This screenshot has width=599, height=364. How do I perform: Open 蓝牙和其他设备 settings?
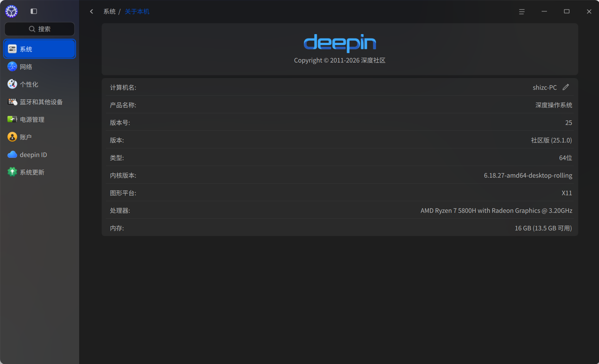click(x=39, y=102)
